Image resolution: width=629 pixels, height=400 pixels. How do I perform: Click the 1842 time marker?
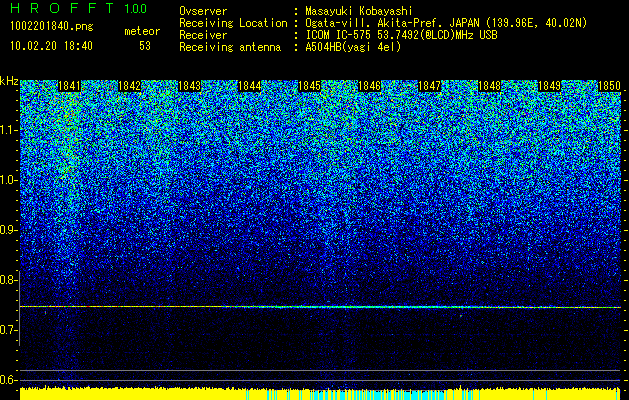(x=130, y=86)
